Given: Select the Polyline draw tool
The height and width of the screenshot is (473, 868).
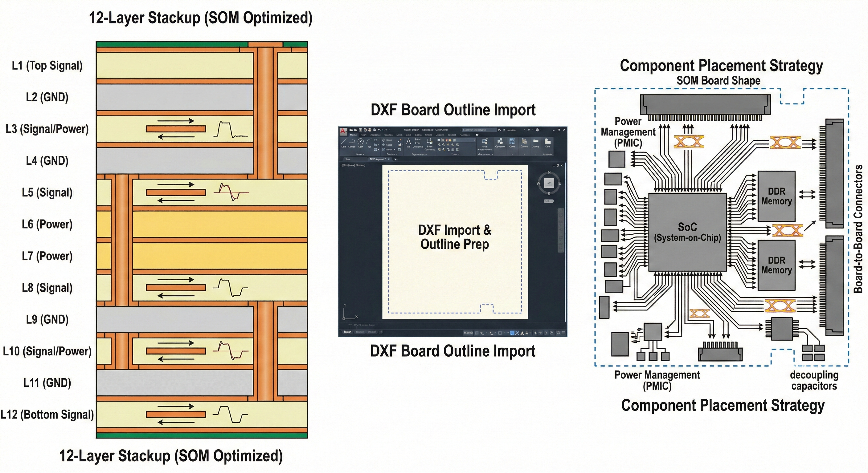Looking at the screenshot, I should pos(352,141).
